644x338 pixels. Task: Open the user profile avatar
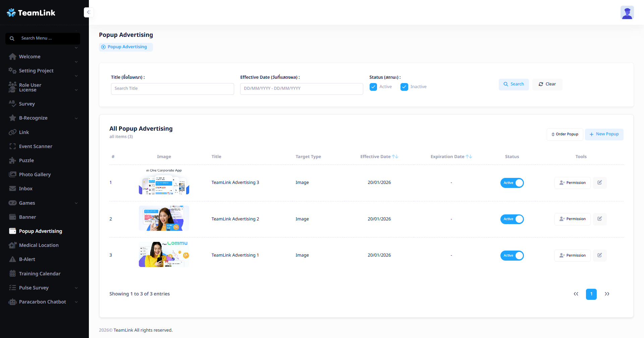pos(627,13)
